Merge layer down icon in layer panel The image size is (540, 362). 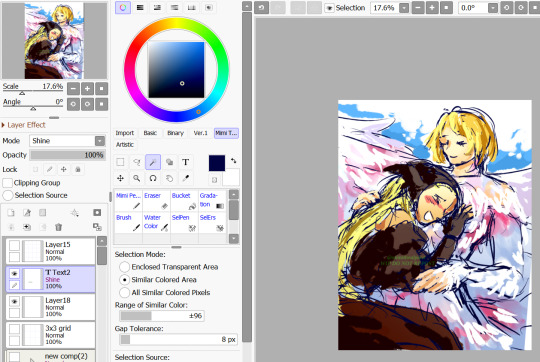(11, 227)
